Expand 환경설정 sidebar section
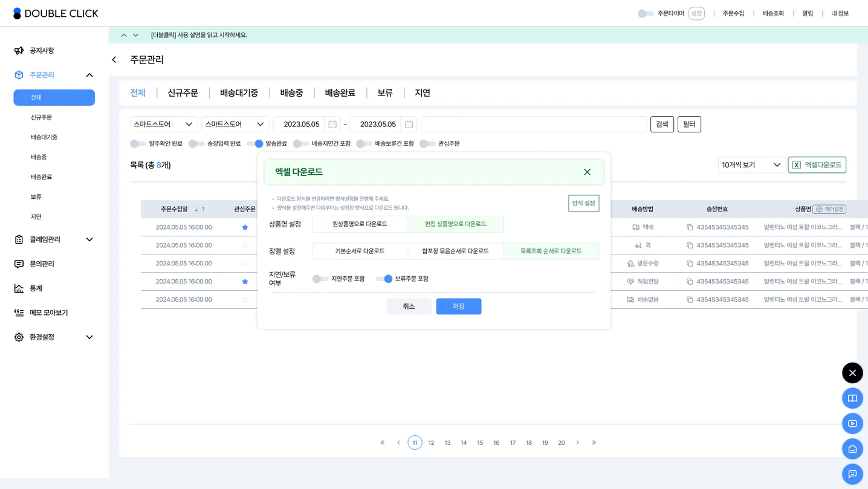Viewport: 868px width, 489px height. click(x=89, y=337)
